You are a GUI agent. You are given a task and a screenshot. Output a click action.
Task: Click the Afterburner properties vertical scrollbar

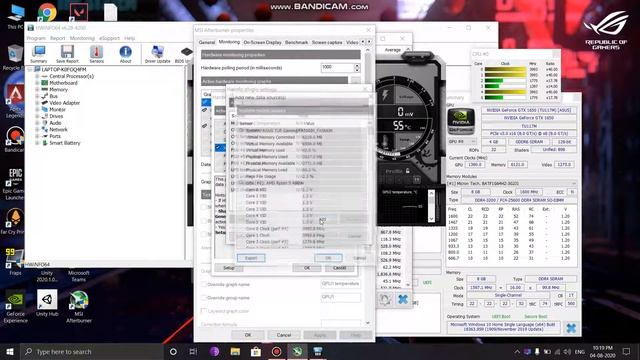tap(368, 186)
